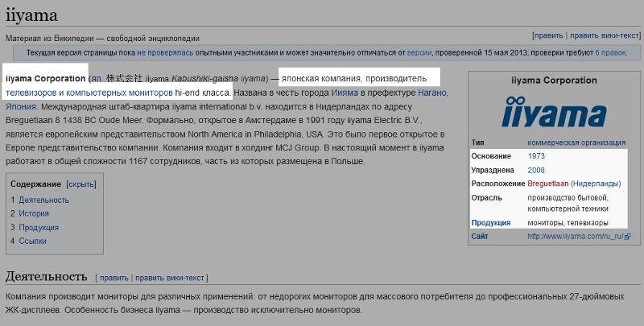Click the 'мониторы, телевизоры' infobox value
This screenshot has width=644, height=326.
point(568,223)
